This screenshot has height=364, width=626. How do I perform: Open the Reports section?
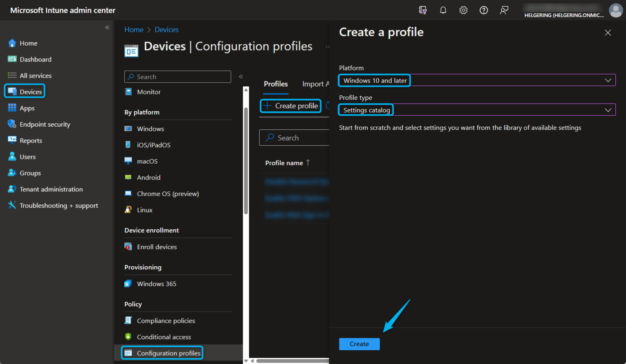click(x=31, y=140)
